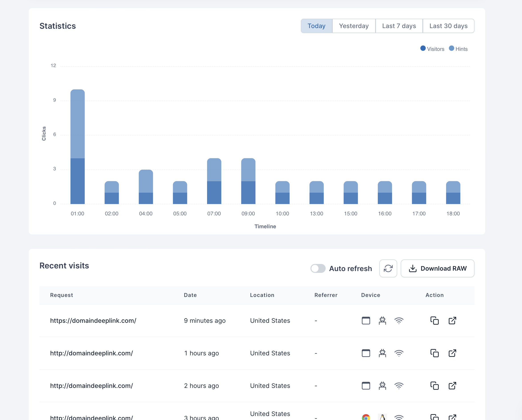This screenshot has height=420, width=522.
Task: Switch to the Yesterday tab
Action: [354, 26]
